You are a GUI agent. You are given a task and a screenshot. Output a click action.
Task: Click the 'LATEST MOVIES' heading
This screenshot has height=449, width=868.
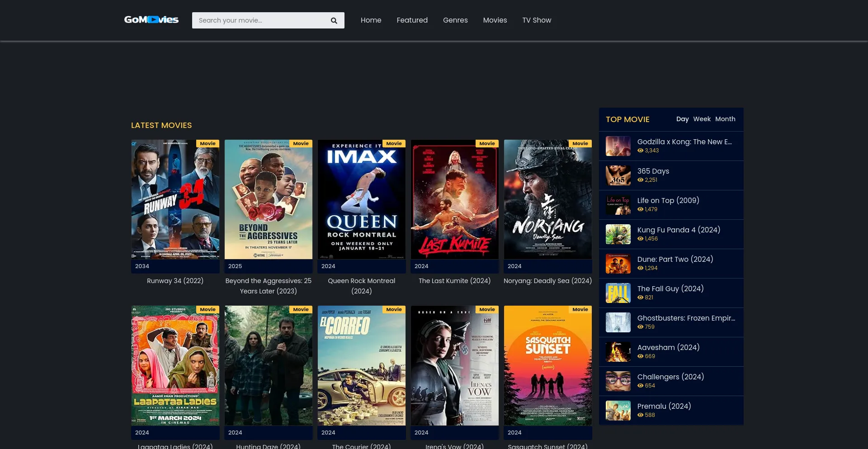point(161,125)
